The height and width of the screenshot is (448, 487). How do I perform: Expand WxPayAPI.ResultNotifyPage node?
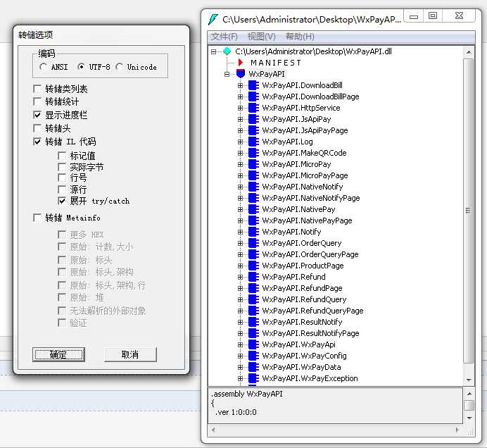(240, 333)
